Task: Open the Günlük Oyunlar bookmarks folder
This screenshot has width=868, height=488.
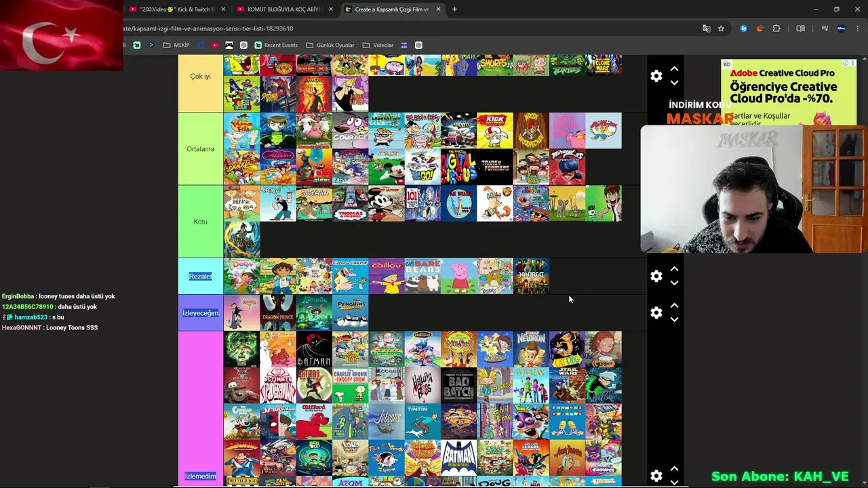Action: [330, 45]
